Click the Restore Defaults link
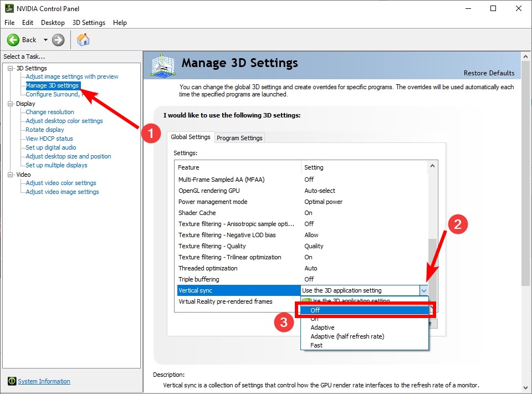Viewport: 532px width, 394px height. tap(489, 73)
